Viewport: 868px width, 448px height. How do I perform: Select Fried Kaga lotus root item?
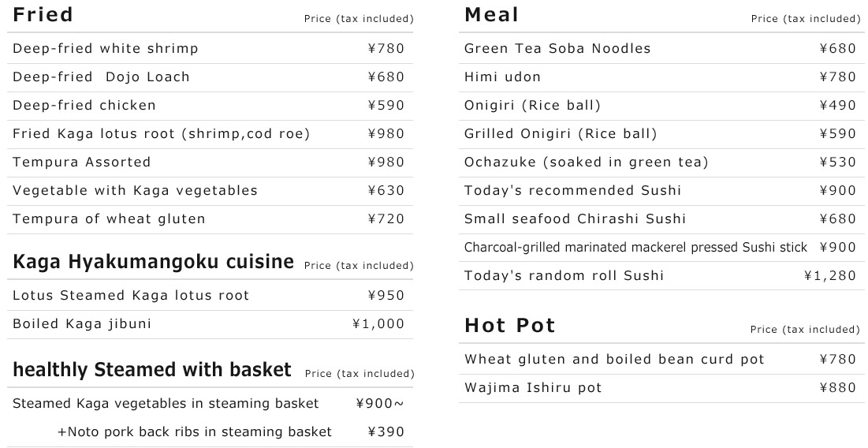(161, 134)
